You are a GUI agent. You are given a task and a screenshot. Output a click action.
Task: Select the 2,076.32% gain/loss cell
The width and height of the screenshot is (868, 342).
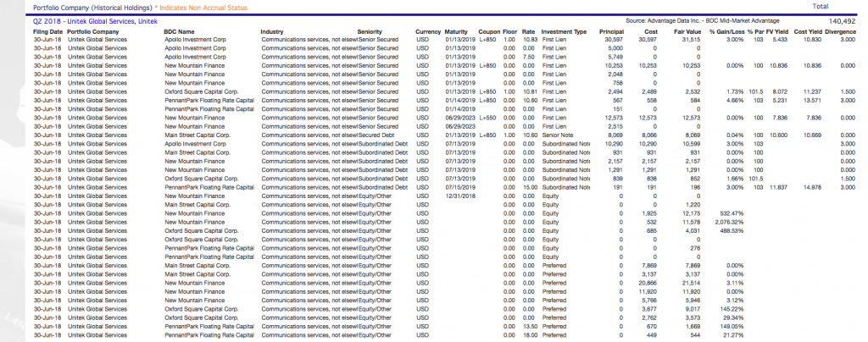[x=728, y=222]
